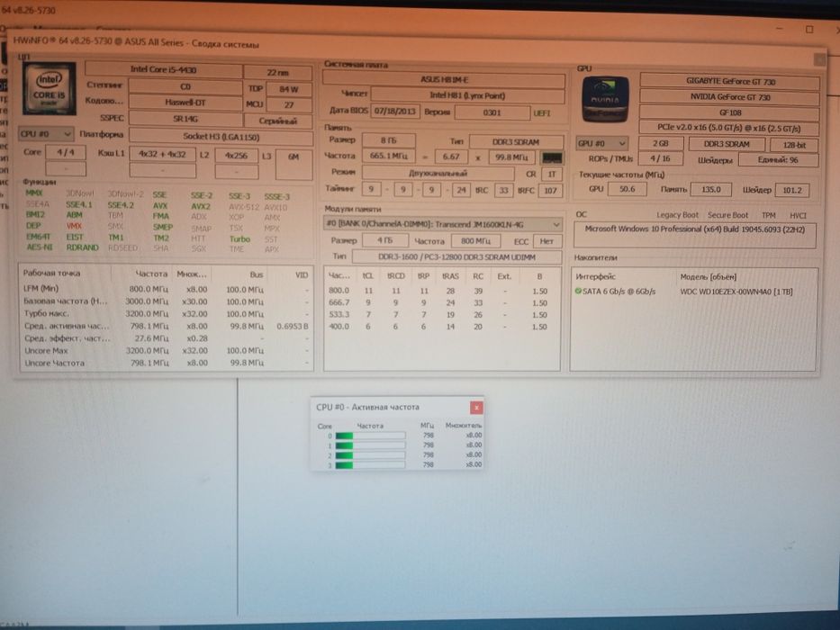This screenshot has height=630, width=840.
Task: Select the Haswell-DT codename field
Action: click(x=185, y=103)
